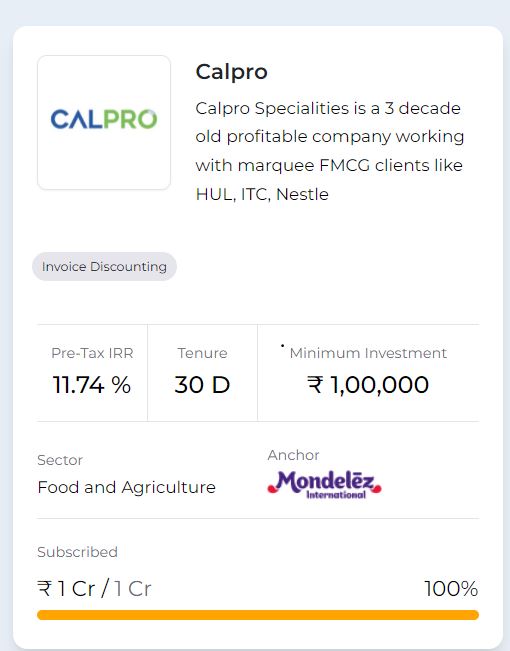The width and height of the screenshot is (510, 651).
Task: Click the Food and Agriculture sector text
Action: tap(127, 487)
